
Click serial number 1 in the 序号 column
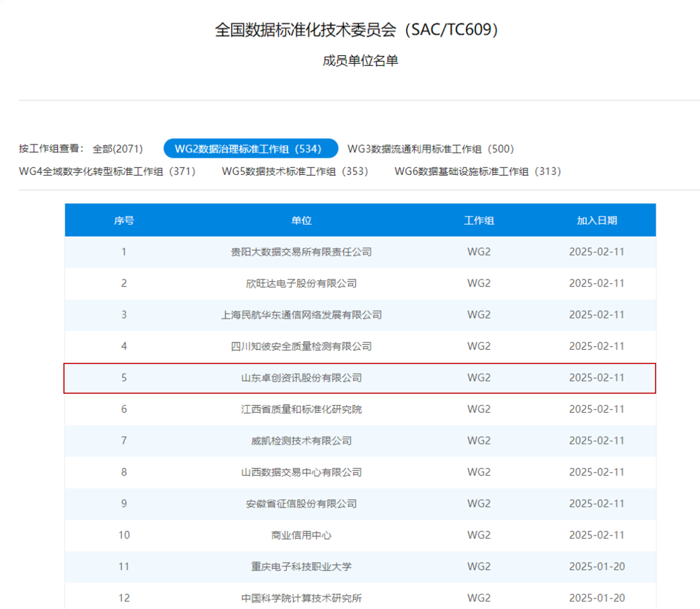(x=124, y=252)
